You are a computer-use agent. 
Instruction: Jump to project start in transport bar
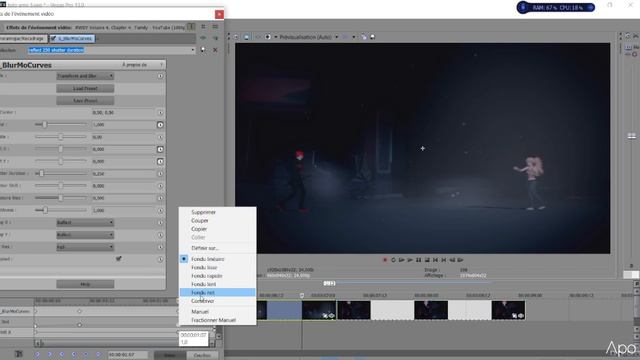436,260
